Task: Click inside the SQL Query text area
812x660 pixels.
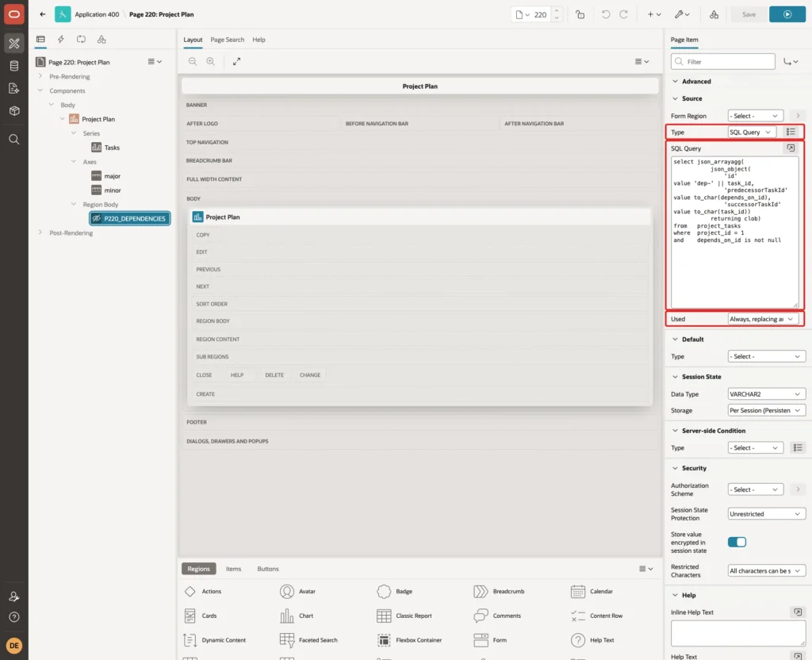Action: point(734,232)
